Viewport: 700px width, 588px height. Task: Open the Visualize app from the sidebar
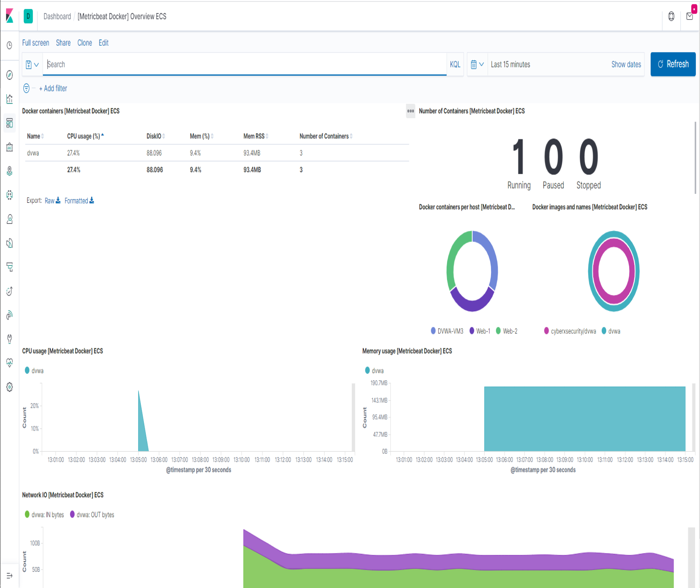click(9, 99)
